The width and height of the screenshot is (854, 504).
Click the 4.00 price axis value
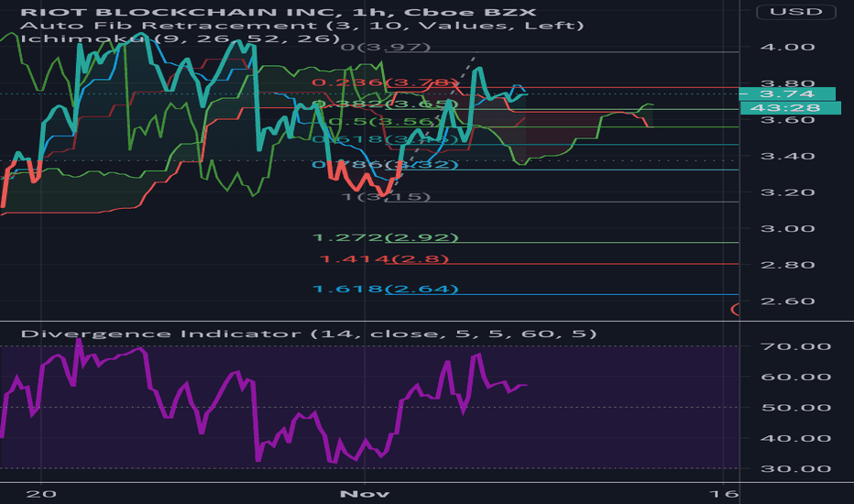pos(787,48)
